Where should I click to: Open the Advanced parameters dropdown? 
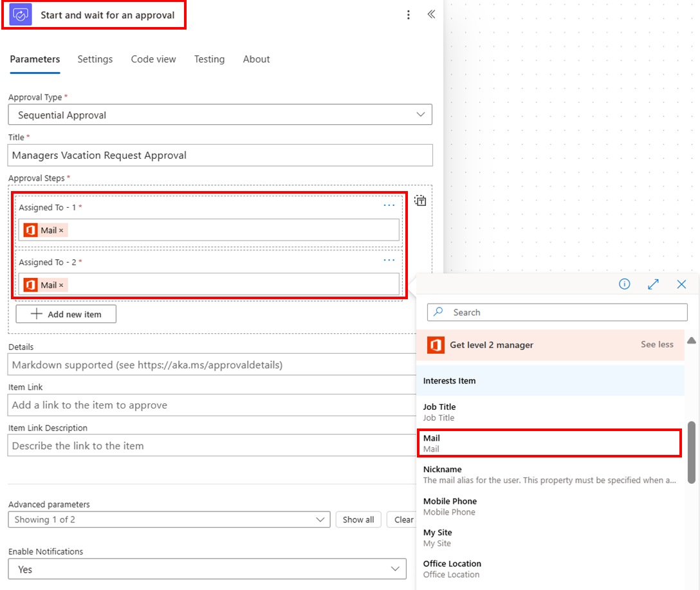[169, 519]
